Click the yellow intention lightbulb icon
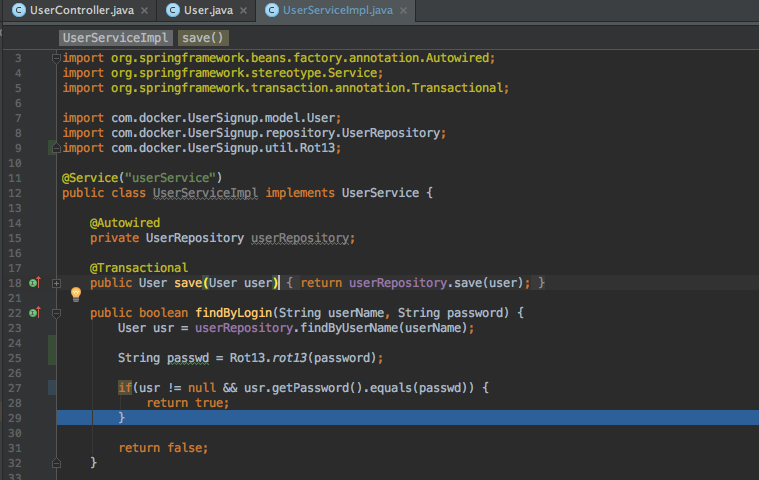 click(x=75, y=294)
